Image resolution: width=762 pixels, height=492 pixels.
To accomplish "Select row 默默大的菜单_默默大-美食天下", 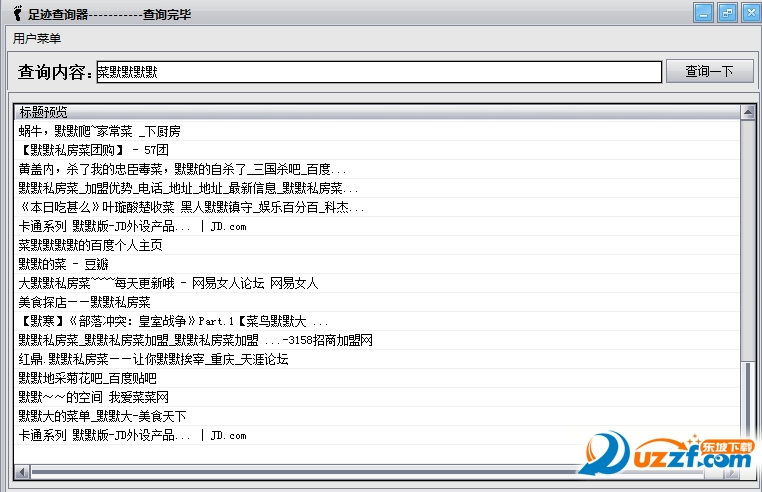I will pos(377,416).
